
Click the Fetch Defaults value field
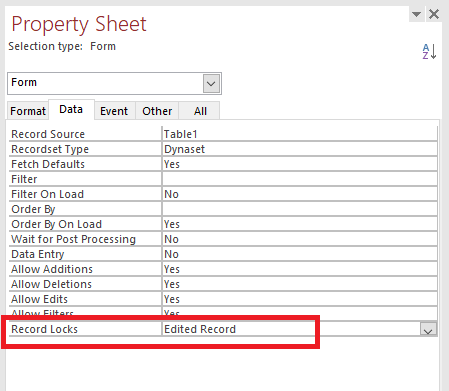pyautogui.click(x=299, y=164)
